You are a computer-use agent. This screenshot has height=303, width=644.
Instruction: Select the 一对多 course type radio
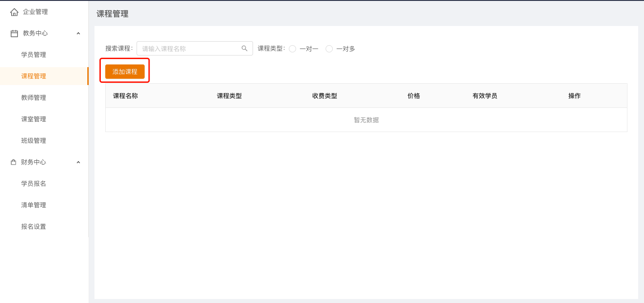click(329, 49)
